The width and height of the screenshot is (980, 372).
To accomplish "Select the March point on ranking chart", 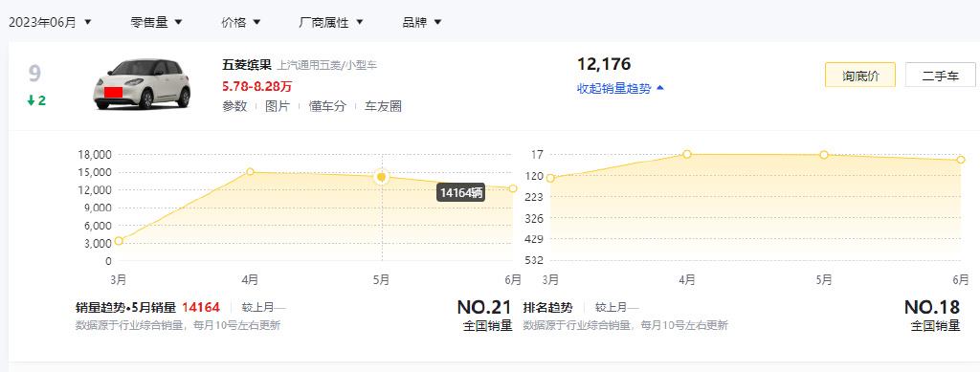I will tap(550, 178).
